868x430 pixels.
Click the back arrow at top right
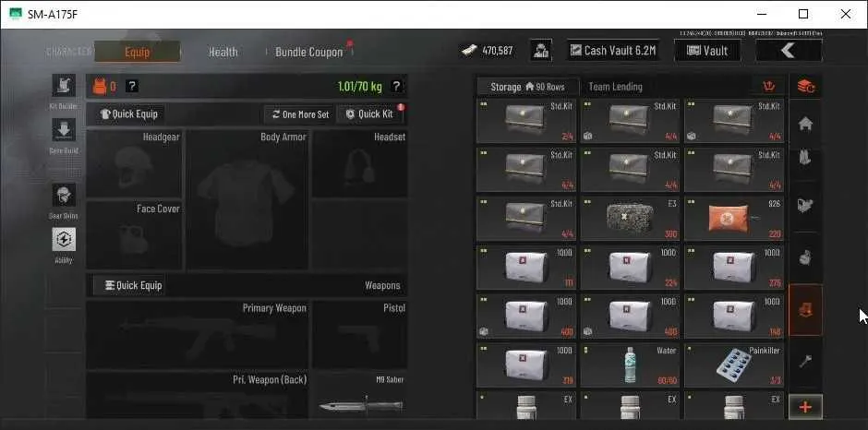tap(789, 51)
